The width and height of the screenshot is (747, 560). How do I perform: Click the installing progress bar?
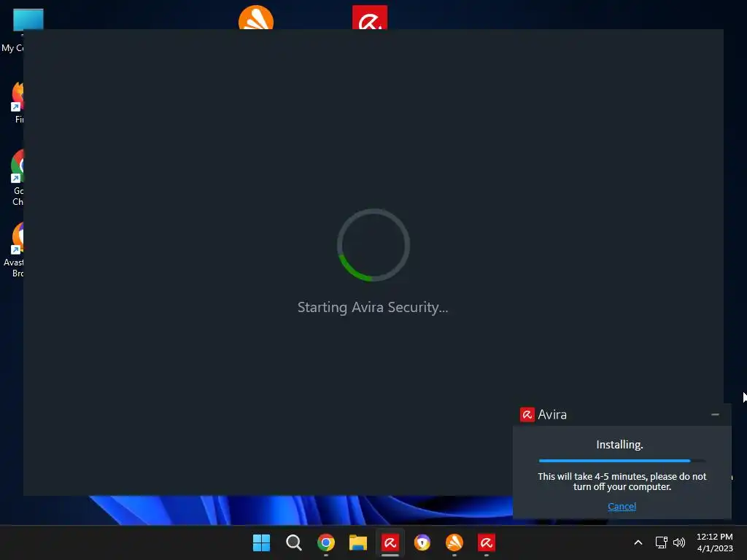click(x=622, y=461)
